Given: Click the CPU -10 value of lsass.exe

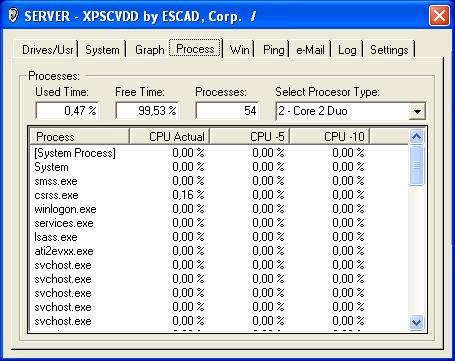Looking at the screenshot, I should (x=348, y=237).
